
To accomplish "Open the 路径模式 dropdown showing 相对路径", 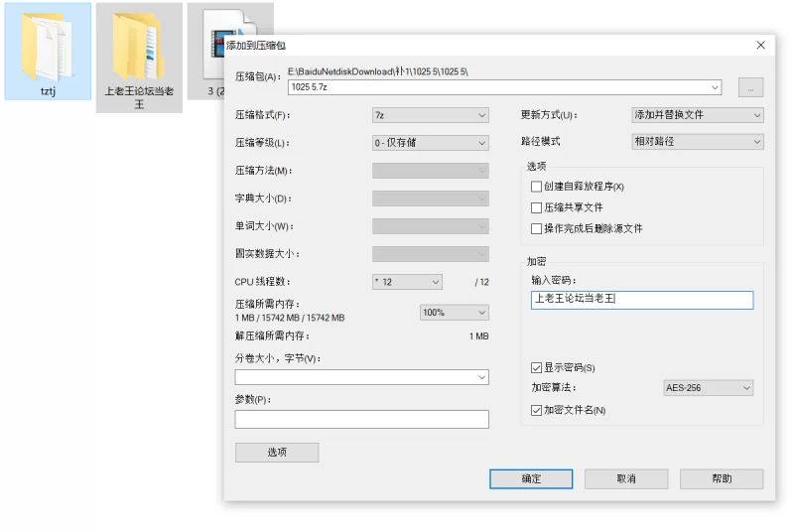I will coord(698,142).
